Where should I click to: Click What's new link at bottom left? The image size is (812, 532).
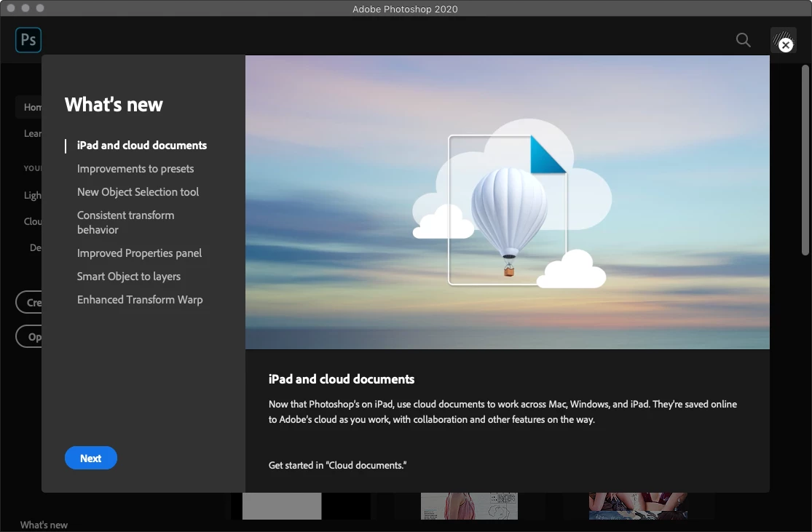coord(44,525)
